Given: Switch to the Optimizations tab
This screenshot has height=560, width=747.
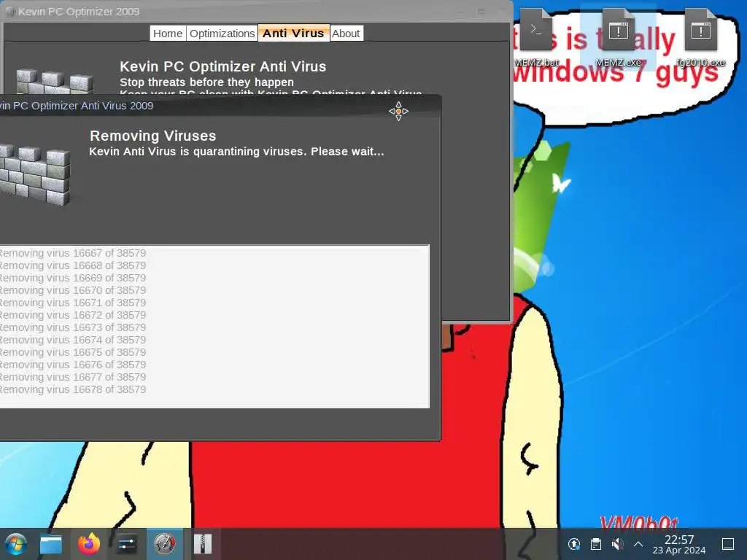Looking at the screenshot, I should [x=222, y=34].
